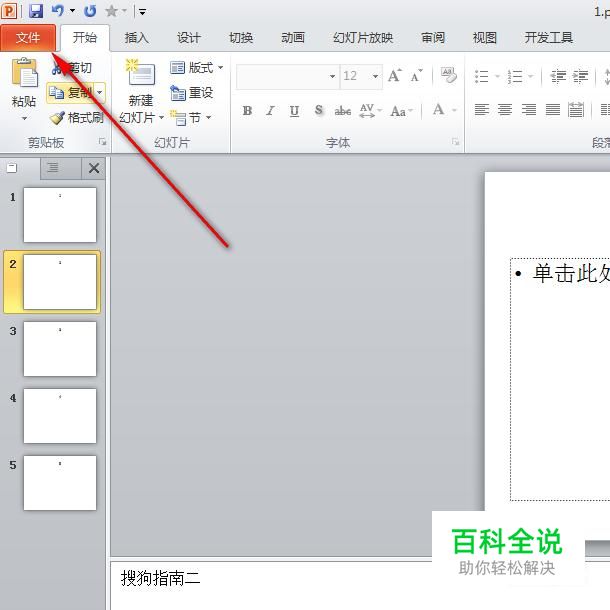Open Customize Quick Access Toolbar dropdown
Viewport: 610px width, 610px height.
click(x=142, y=12)
